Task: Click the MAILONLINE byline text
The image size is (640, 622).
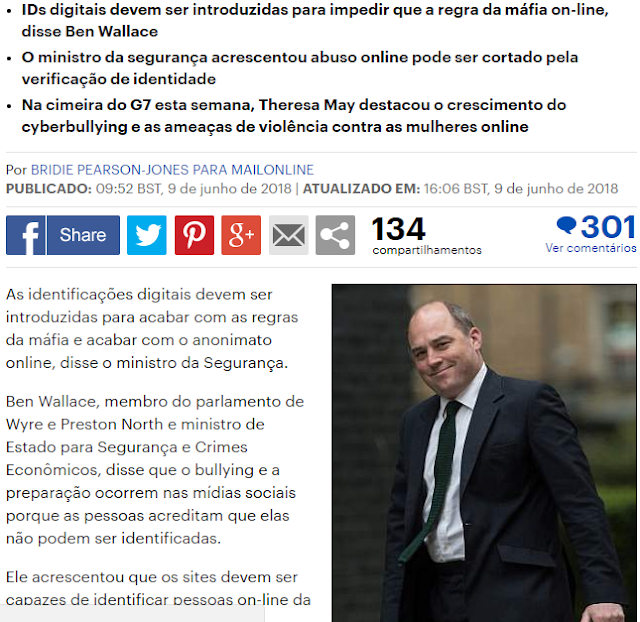Action: (x=273, y=170)
